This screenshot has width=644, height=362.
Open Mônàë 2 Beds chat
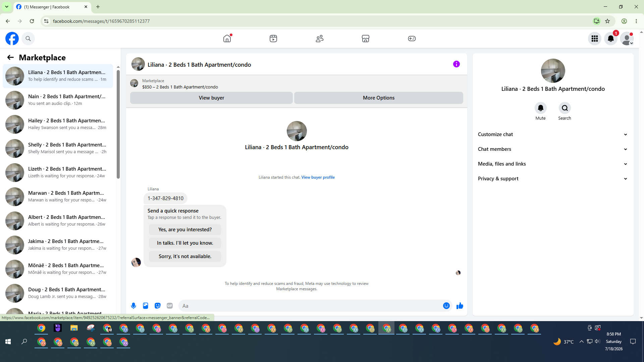pos(58,269)
